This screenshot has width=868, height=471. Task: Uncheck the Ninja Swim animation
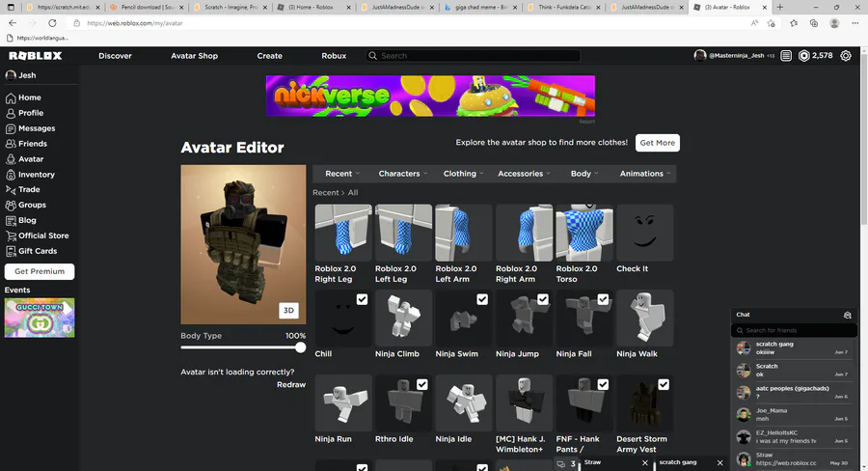tap(482, 299)
